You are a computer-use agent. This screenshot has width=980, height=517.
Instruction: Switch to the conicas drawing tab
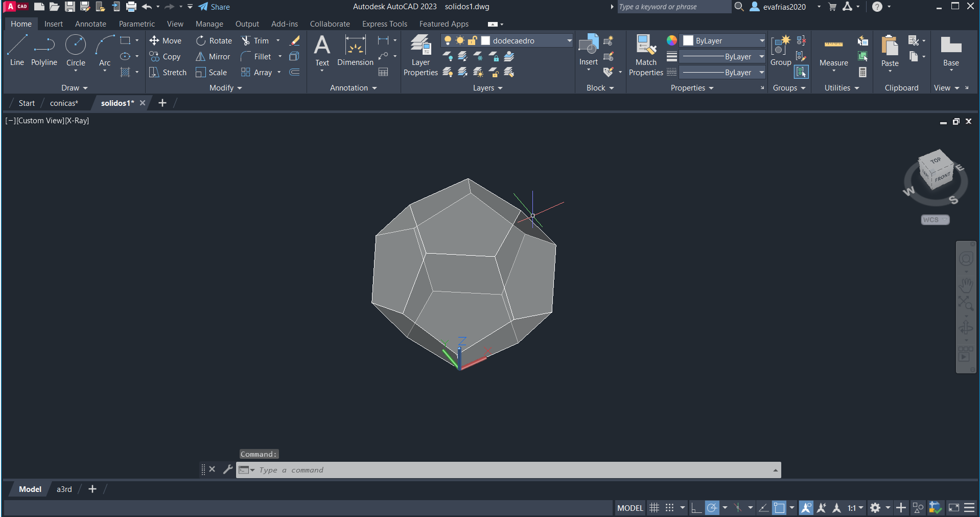(x=64, y=103)
